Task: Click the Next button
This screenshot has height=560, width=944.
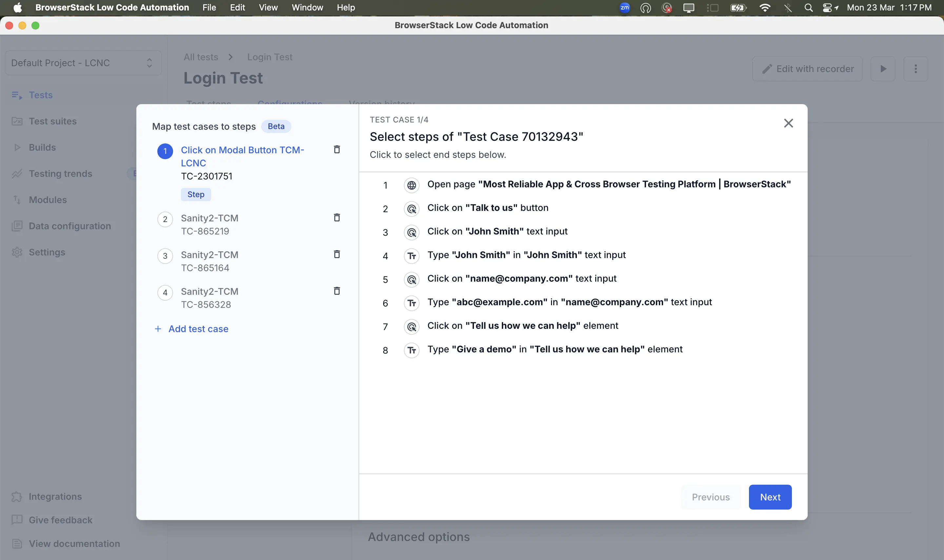Action: point(770,497)
